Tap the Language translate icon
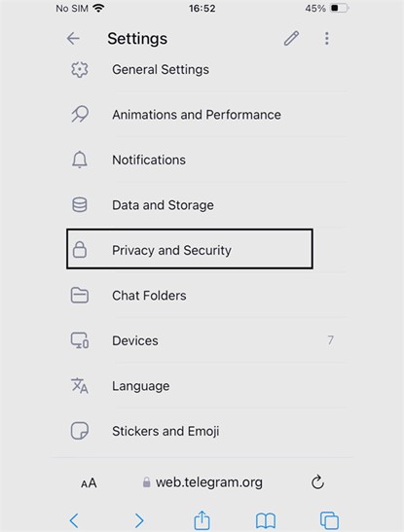 coord(80,385)
